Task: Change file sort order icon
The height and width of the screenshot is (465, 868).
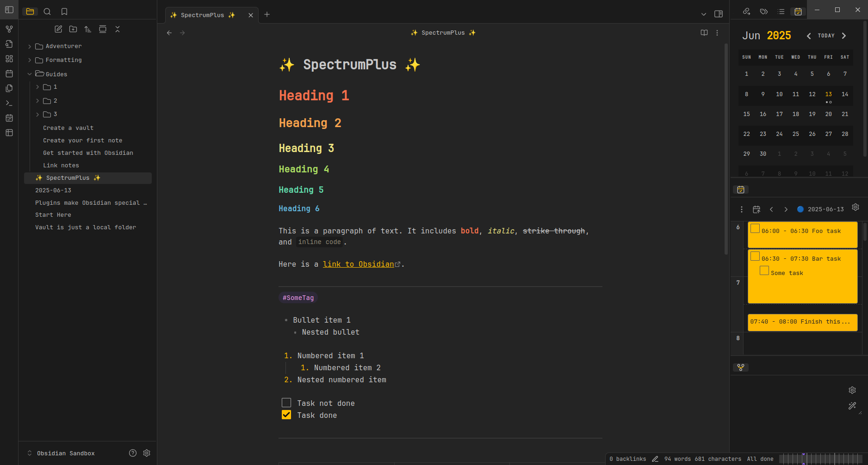Action: [88, 29]
